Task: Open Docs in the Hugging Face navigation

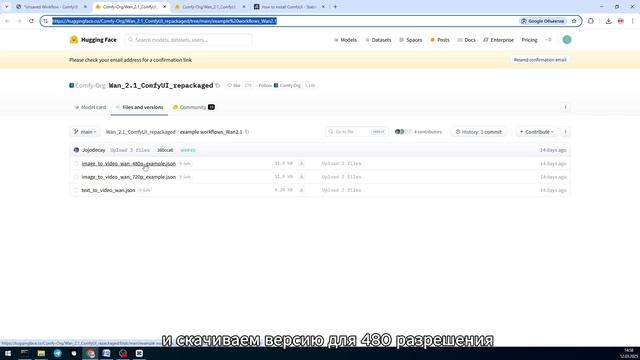Action: [x=467, y=40]
